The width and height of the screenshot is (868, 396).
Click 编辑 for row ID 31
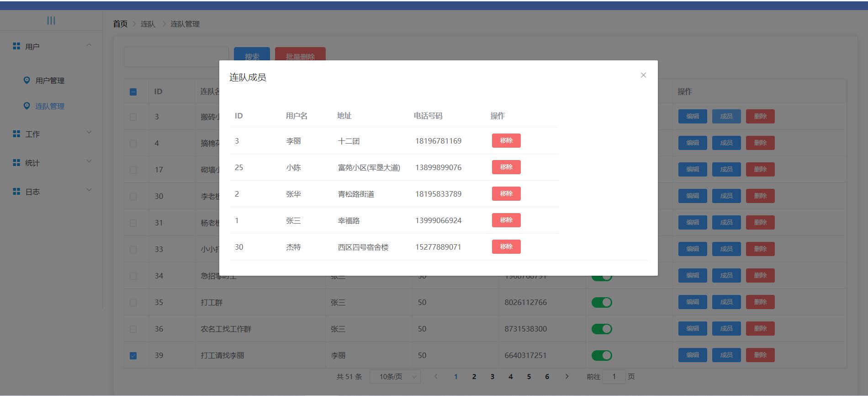coord(693,222)
